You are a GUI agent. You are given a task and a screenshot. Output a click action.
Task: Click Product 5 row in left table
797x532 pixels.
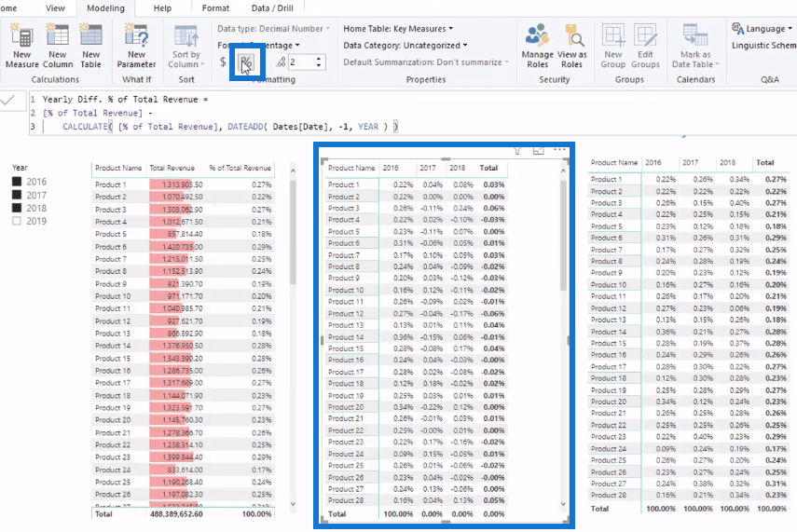click(x=184, y=234)
